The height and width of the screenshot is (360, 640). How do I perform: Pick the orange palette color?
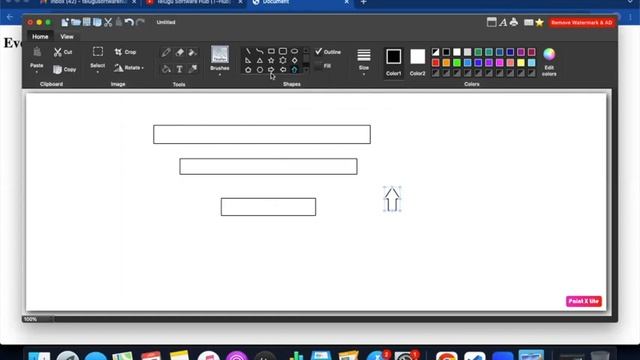[447, 62]
